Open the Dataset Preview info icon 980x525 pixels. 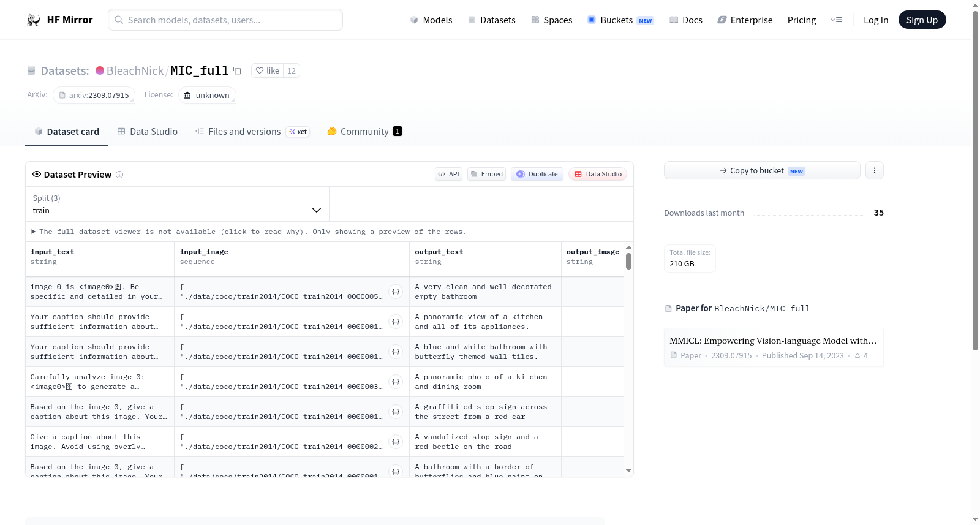(x=119, y=175)
